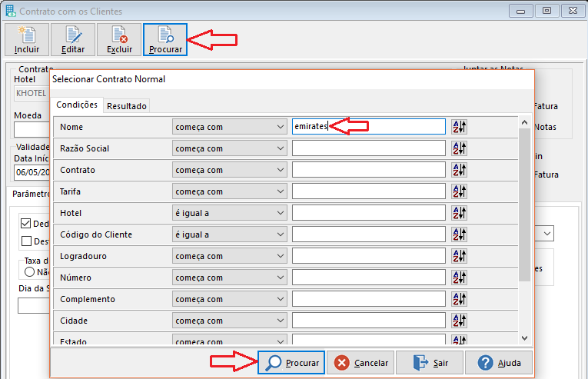
Task: Toggle the unchecked 'Des' checkbox in background window
Action: [26, 241]
